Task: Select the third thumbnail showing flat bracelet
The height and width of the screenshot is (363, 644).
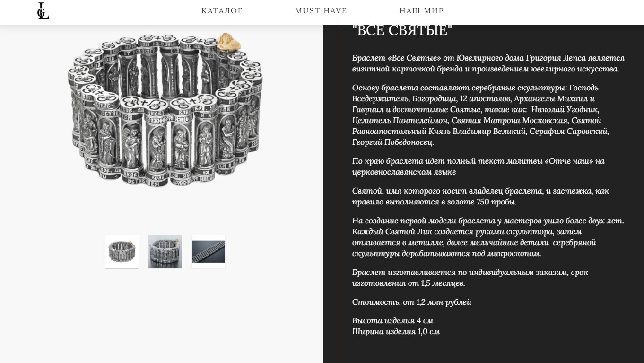Action: pos(209,252)
